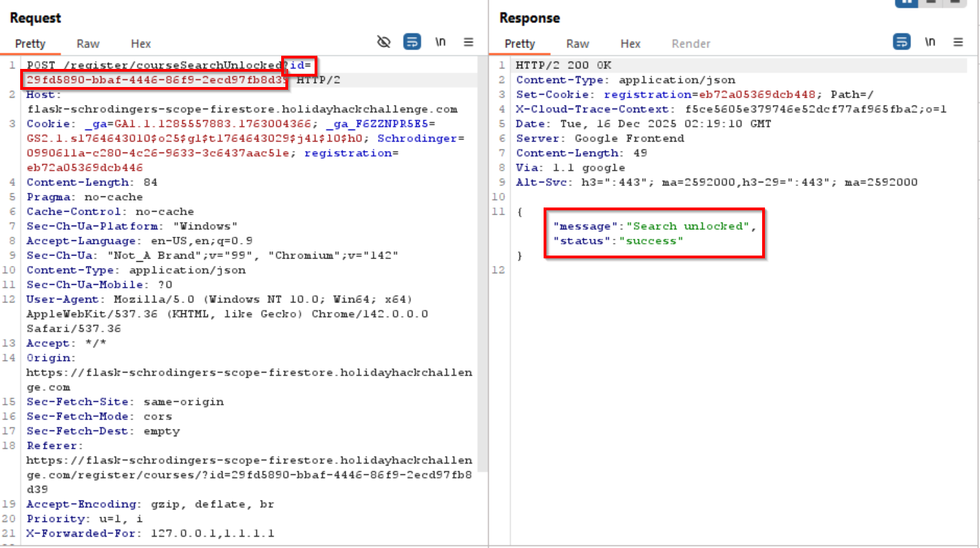Click the Request panel vertical scrollbar
This screenshot has width=980, height=548.
(483, 279)
